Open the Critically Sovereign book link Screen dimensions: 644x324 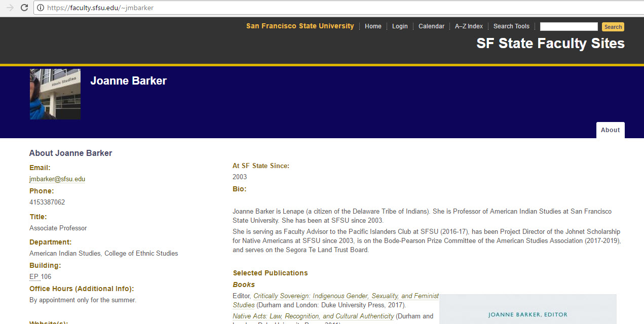click(x=346, y=296)
